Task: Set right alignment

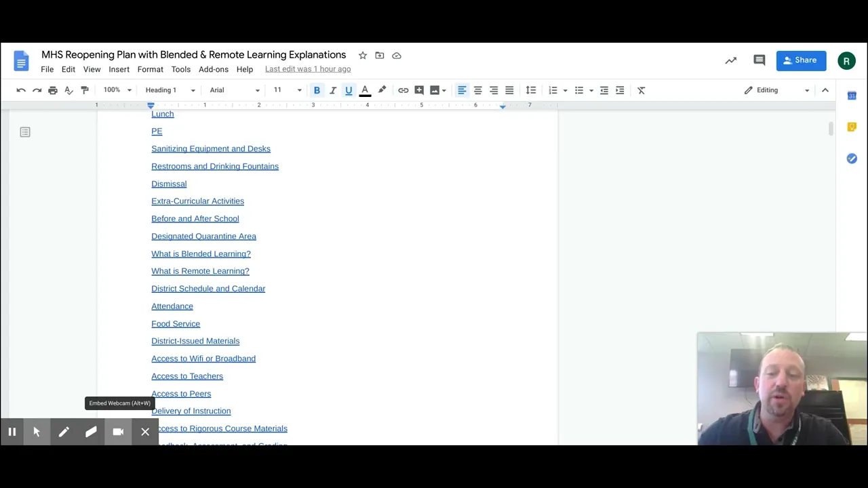Action: (494, 90)
